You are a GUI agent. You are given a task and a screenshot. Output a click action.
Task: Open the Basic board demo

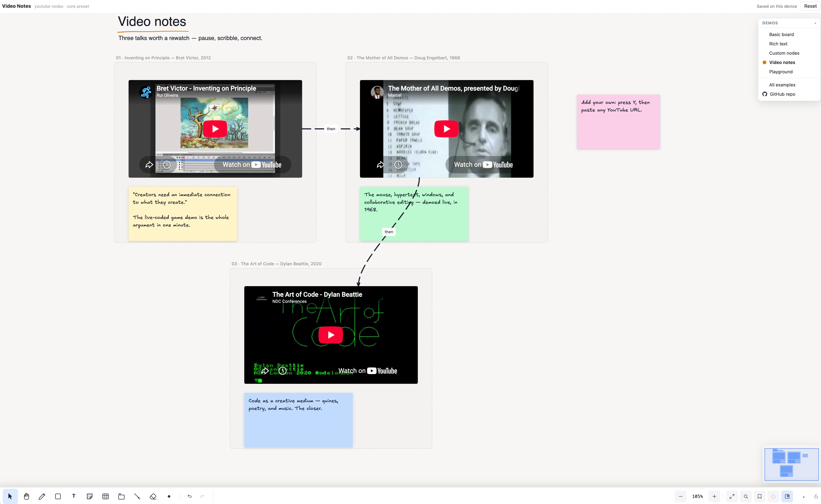781,34
